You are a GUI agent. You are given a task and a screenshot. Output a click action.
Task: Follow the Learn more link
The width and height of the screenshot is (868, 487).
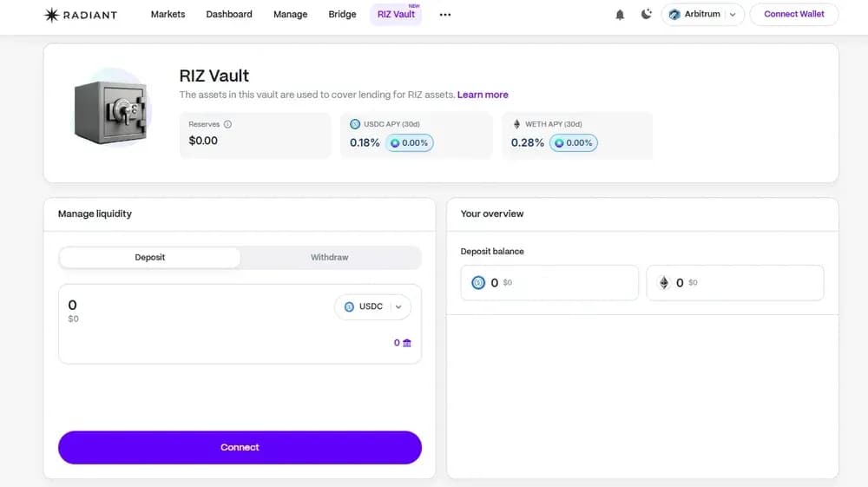click(x=483, y=95)
